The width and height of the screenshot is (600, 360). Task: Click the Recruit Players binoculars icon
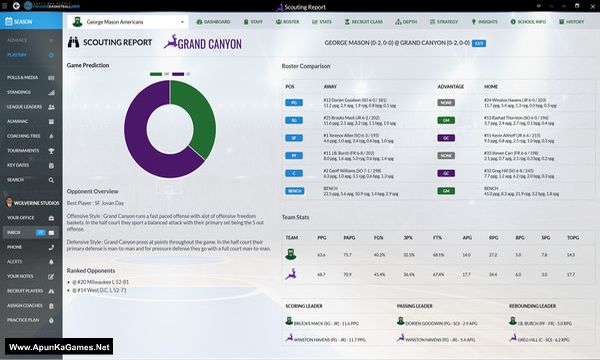(51, 291)
